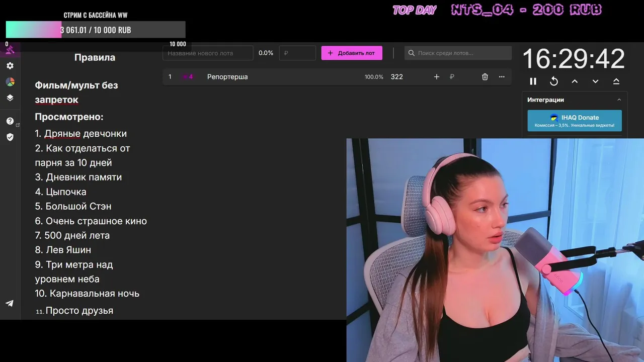
Task: Click the Поиск среди лотов search box
Action: [458, 53]
